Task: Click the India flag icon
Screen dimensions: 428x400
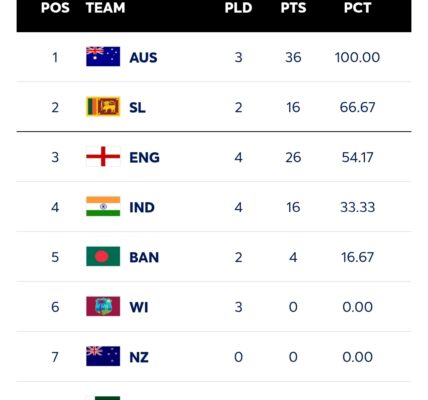Action: 103,206
